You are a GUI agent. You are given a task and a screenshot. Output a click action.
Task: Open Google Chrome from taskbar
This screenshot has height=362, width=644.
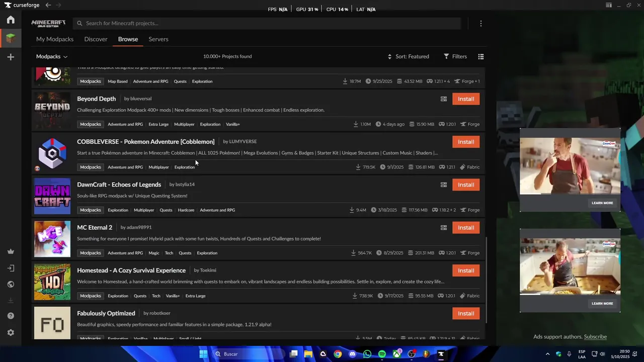[x=338, y=354]
